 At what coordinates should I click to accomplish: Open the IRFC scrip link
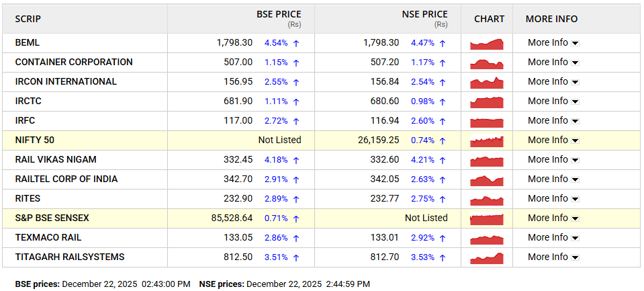pos(25,120)
